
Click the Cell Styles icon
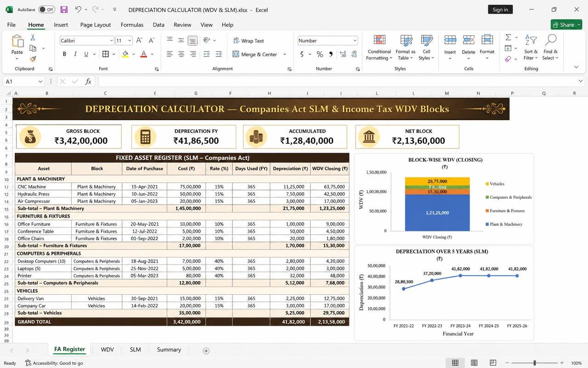426,40
